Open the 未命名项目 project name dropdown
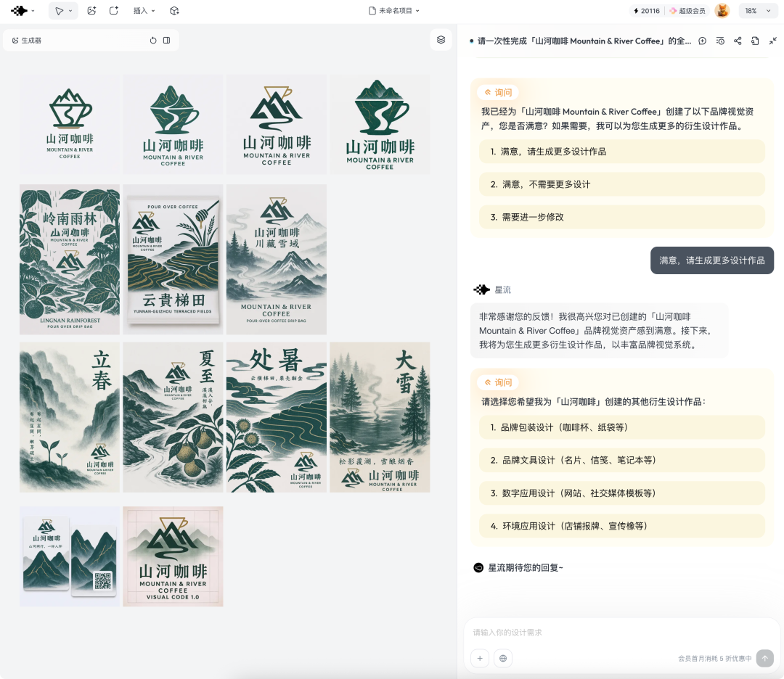Screen dimensions: 784x679 [x=394, y=10]
